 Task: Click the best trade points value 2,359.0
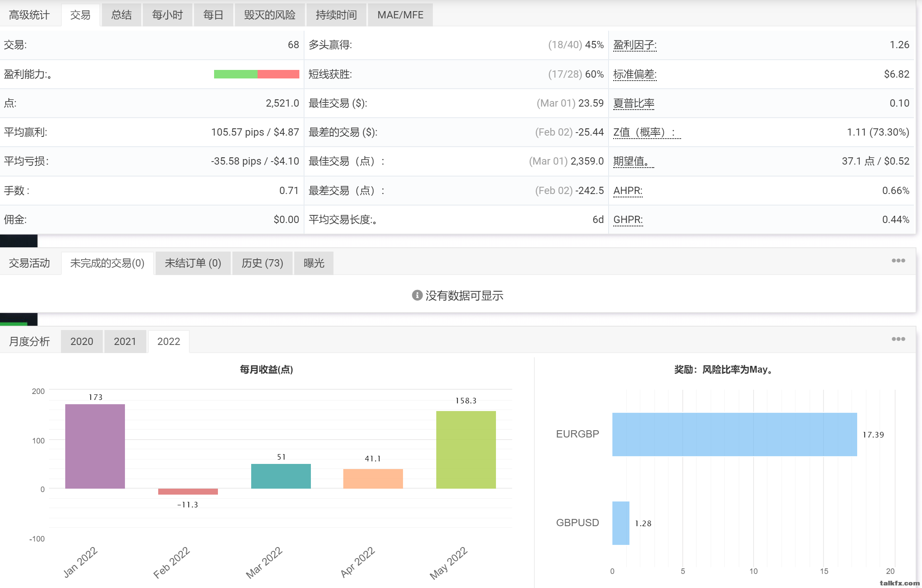(587, 161)
